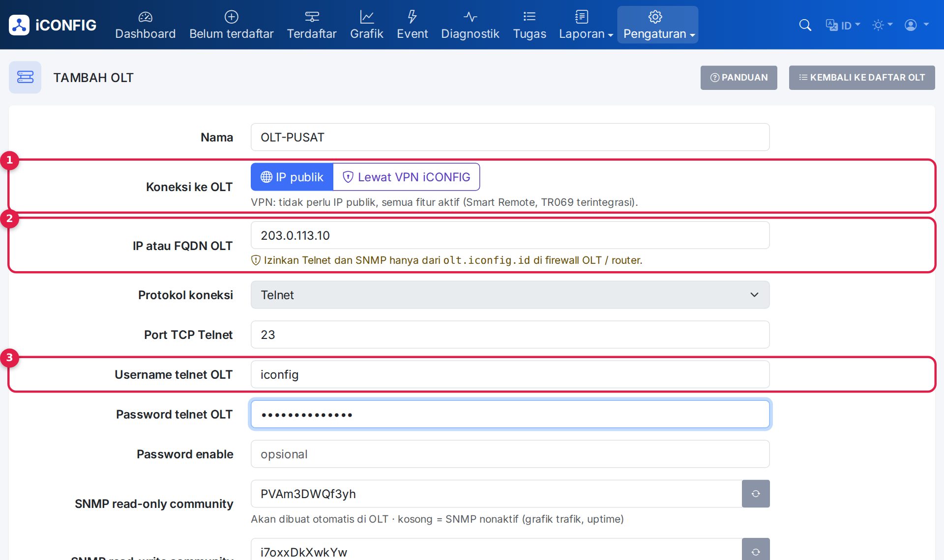The height and width of the screenshot is (560, 944).
Task: Open the Dashboard page
Action: click(x=145, y=25)
